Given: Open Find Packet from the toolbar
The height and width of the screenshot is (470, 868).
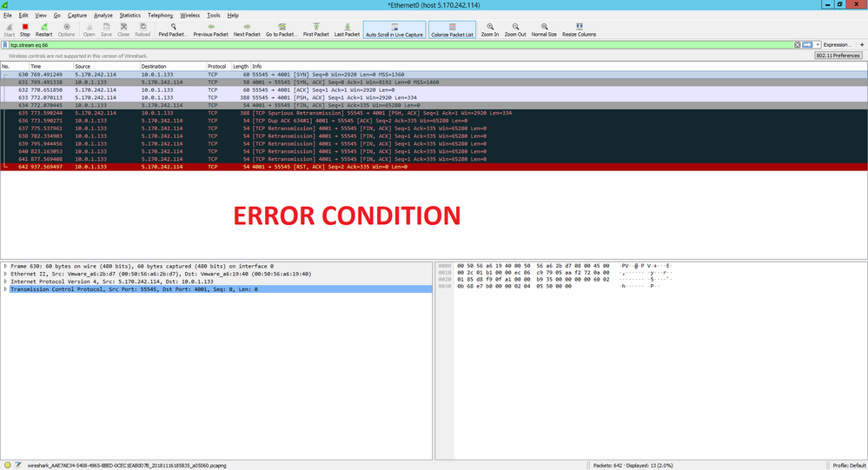Looking at the screenshot, I should (173, 30).
